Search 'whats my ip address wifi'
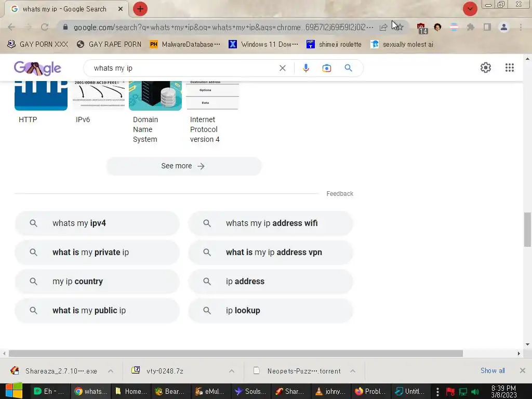This screenshot has height=399, width=532. [x=270, y=223]
